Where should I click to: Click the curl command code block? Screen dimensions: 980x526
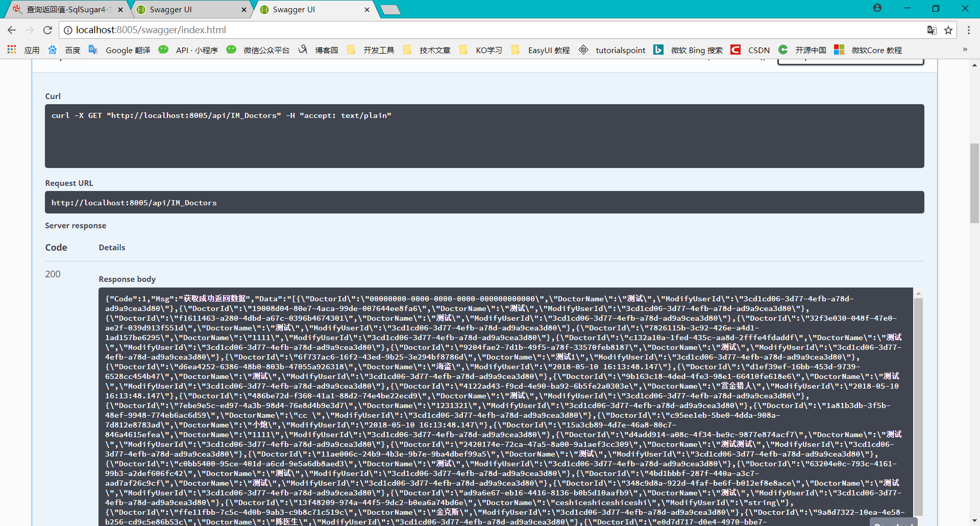coord(484,136)
